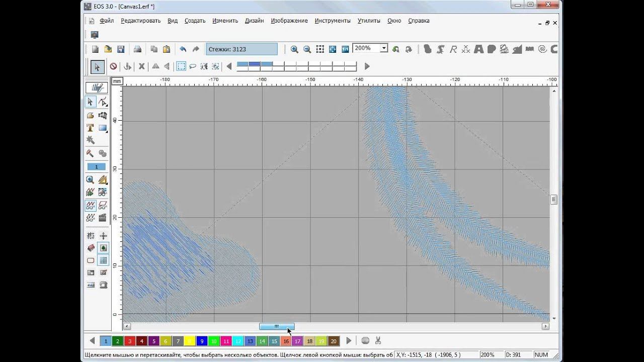Toggle lasso selection mode
644x362 pixels.
click(x=193, y=66)
